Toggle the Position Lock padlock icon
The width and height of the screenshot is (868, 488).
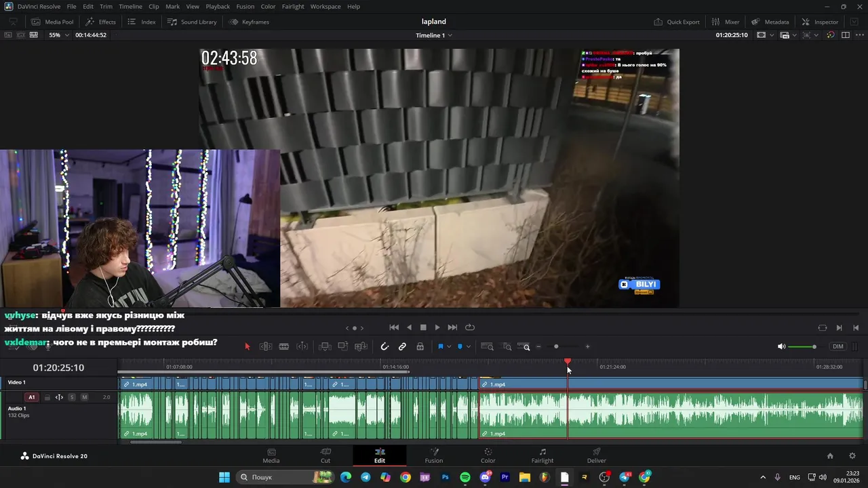[420, 346]
